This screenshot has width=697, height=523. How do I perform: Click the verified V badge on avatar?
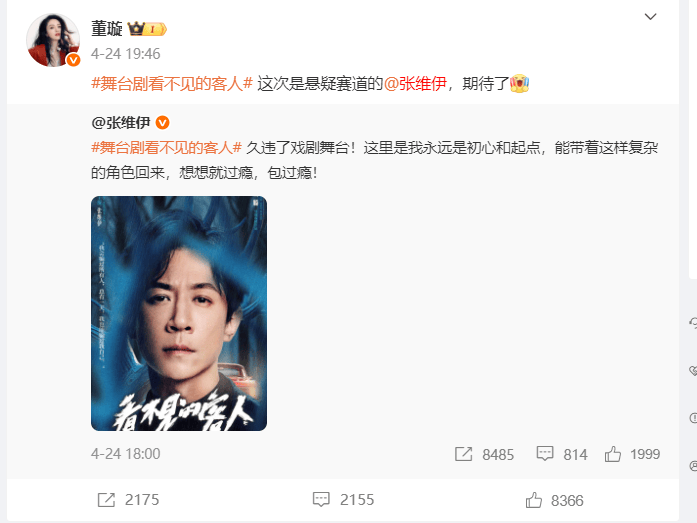(73, 60)
